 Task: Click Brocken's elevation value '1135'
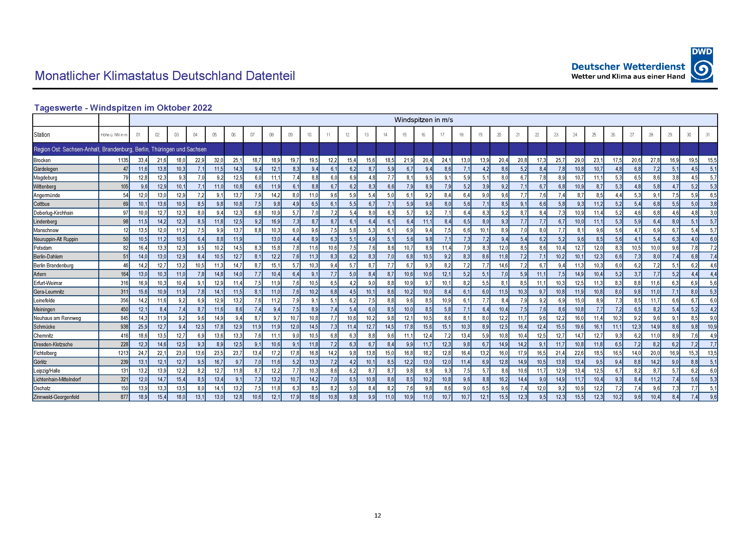point(123,160)
